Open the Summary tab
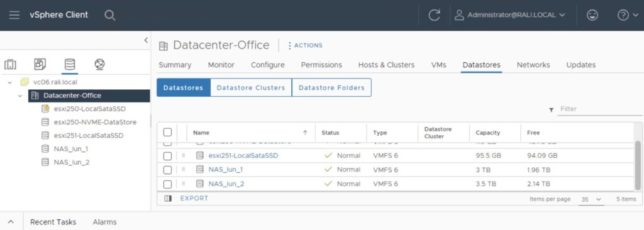The image size is (644, 230). click(x=175, y=65)
